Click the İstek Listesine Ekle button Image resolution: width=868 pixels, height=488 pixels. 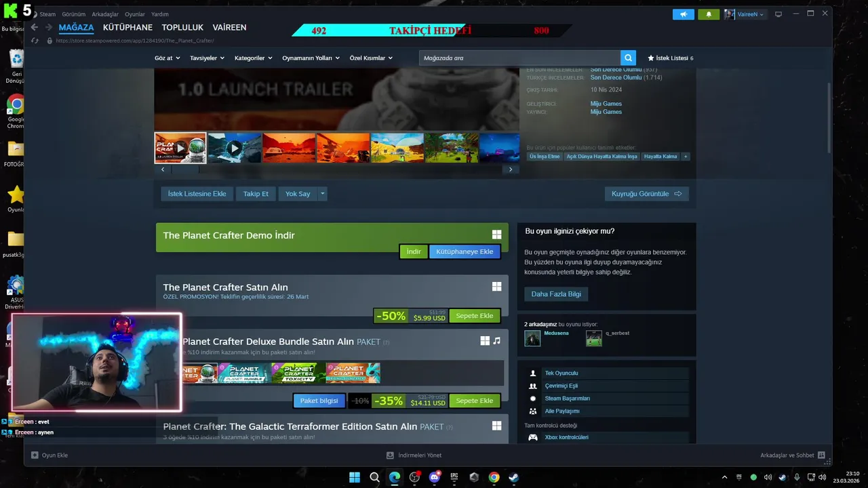197,194
